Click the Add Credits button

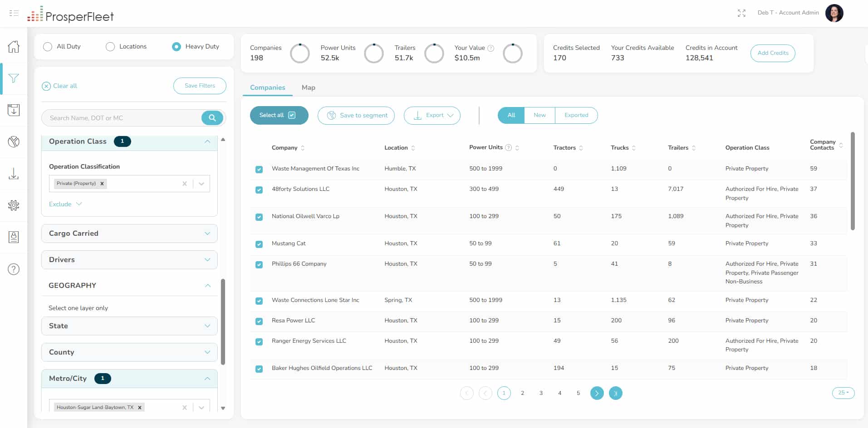(773, 53)
